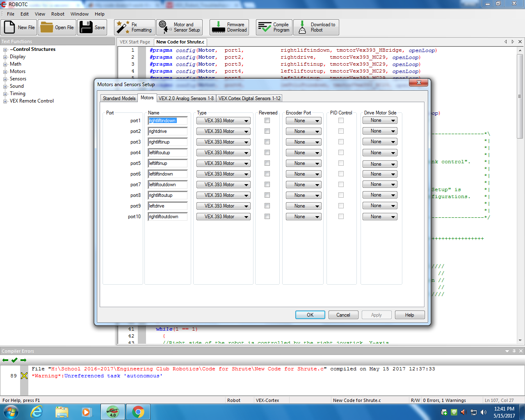Toggle PID Control checkbox for port4
Image resolution: width=525 pixels, height=420 pixels.
coord(341,153)
